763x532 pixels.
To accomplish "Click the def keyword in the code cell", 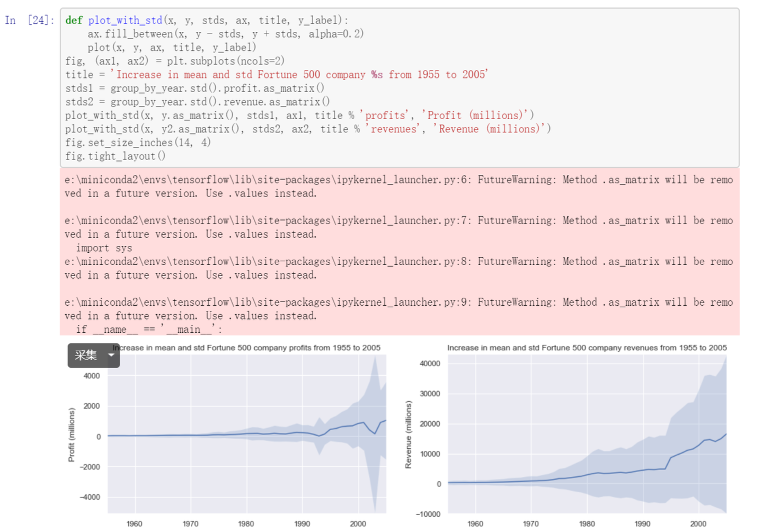I will (73, 20).
